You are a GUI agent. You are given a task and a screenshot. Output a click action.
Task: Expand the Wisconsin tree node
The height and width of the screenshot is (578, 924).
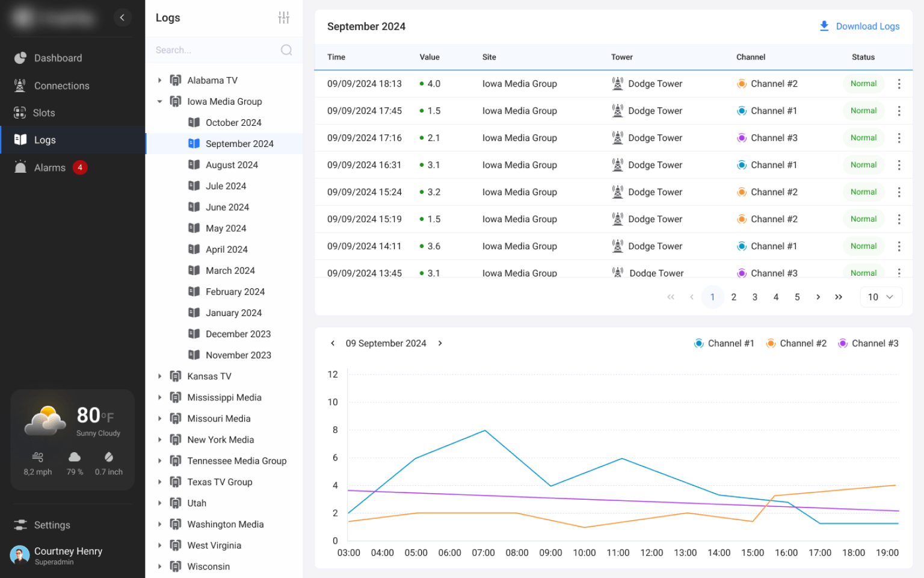coord(159,567)
